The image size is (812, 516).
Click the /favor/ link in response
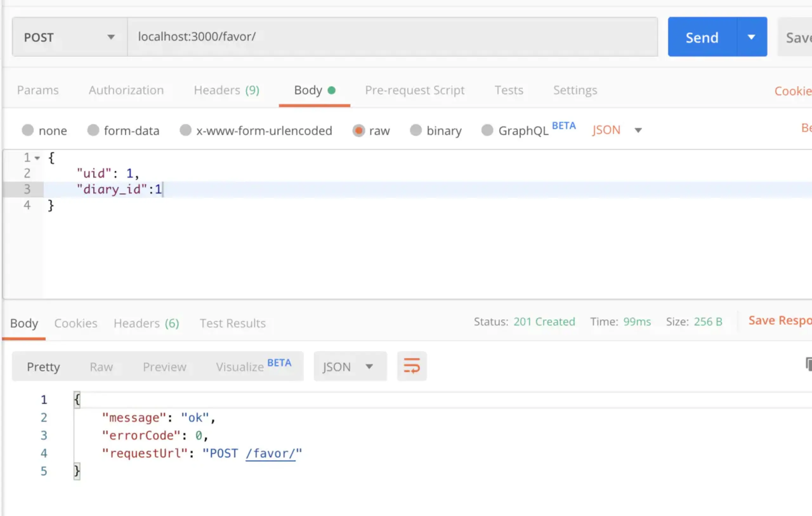point(271,454)
